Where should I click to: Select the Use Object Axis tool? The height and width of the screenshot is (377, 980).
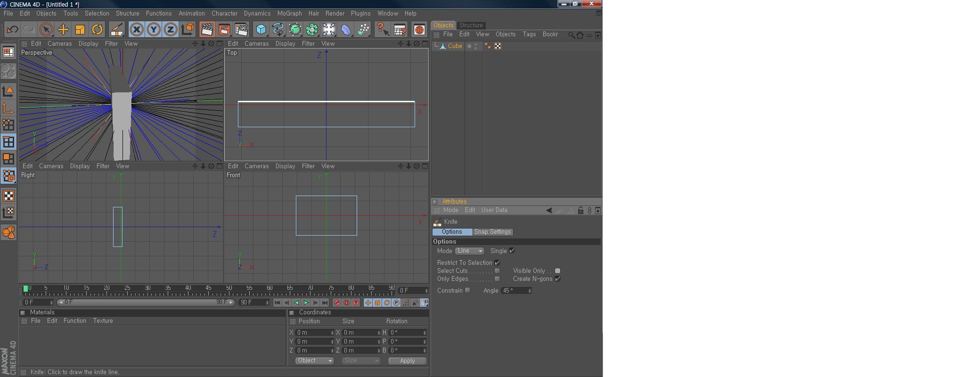8,108
